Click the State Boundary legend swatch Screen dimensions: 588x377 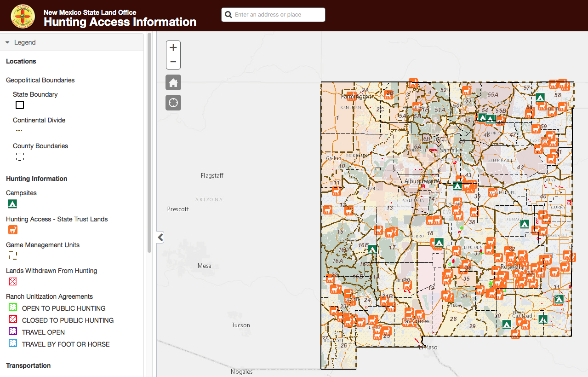point(20,105)
